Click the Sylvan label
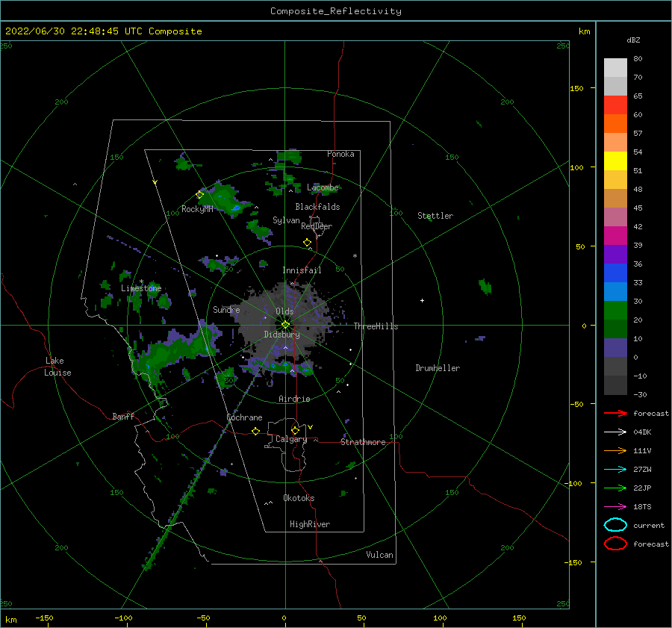The height and width of the screenshot is (628, 672). [286, 220]
